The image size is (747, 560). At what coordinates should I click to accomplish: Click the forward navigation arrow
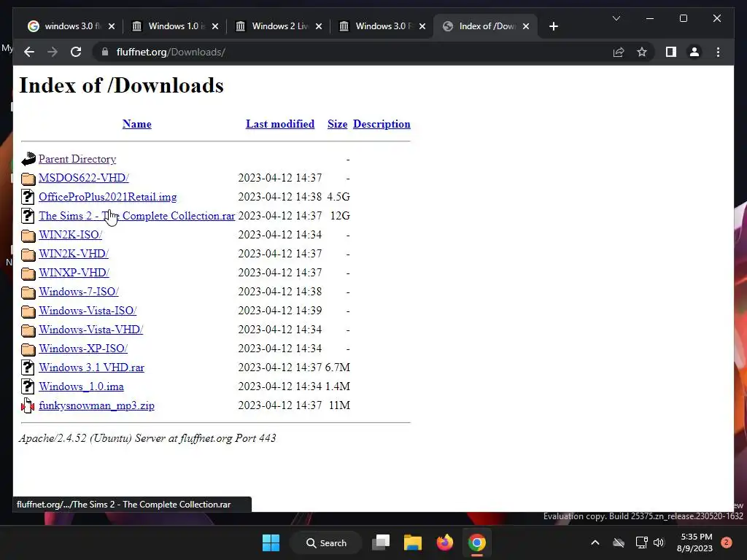53,52
